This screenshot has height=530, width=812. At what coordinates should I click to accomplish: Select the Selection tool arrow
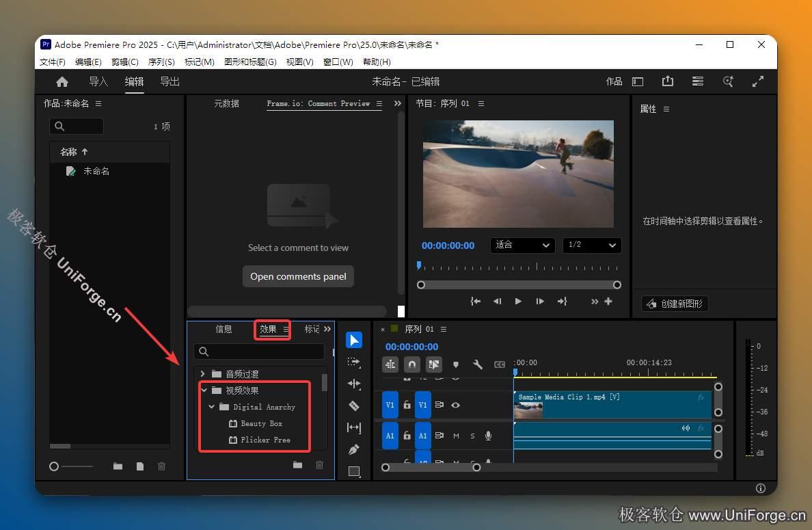[x=354, y=341]
